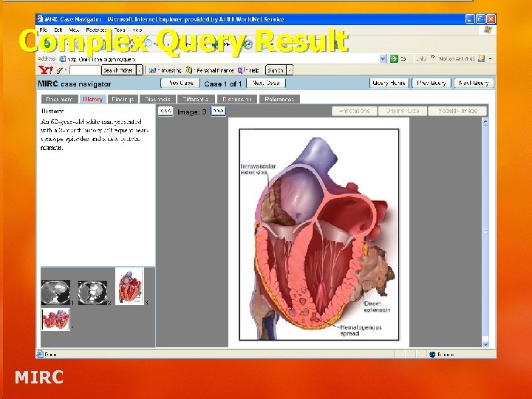Select thumbnail 1 CT scan image
This screenshot has width=532, height=399.
(55, 293)
